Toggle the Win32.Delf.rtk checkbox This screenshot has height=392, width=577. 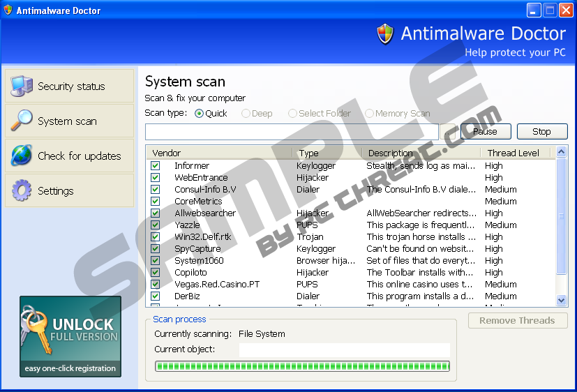[156, 237]
